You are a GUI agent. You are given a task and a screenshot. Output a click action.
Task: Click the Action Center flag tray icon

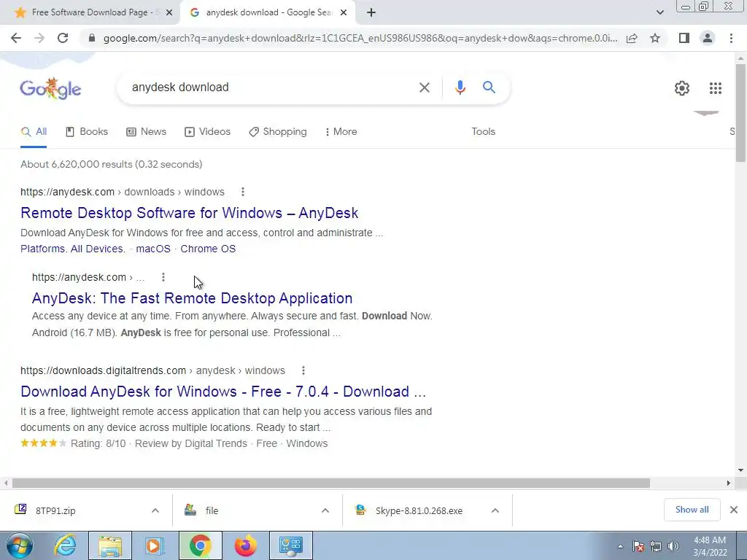638,547
